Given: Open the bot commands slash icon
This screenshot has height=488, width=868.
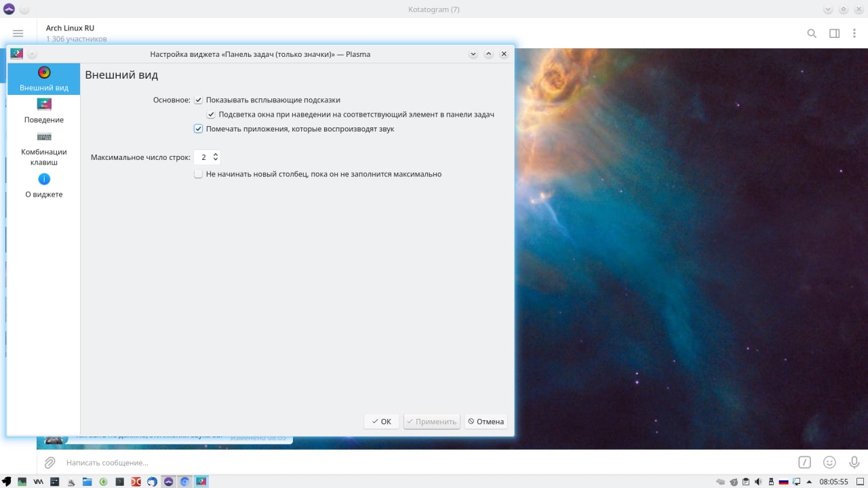Looking at the screenshot, I should point(804,462).
